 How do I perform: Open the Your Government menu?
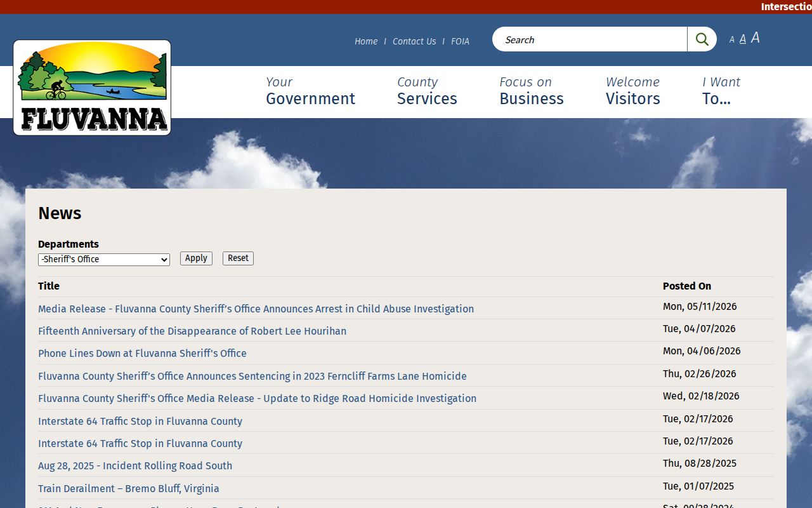tap(310, 91)
